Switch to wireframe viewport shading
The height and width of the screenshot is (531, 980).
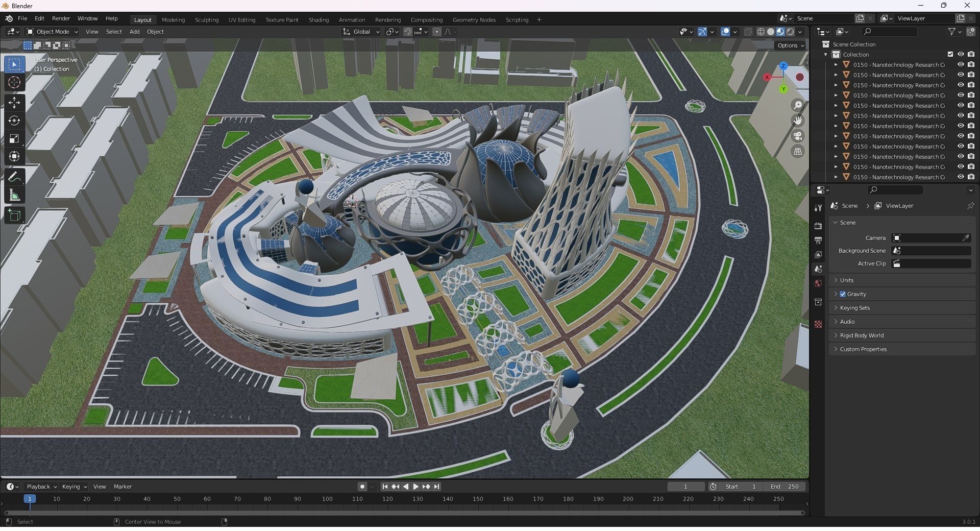pyautogui.click(x=761, y=31)
